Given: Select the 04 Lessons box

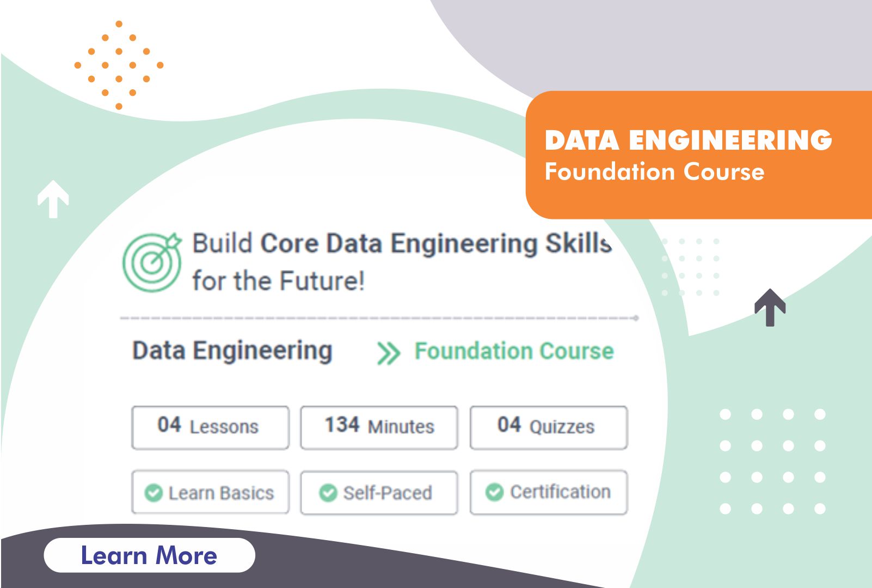Looking at the screenshot, I should click(x=210, y=427).
